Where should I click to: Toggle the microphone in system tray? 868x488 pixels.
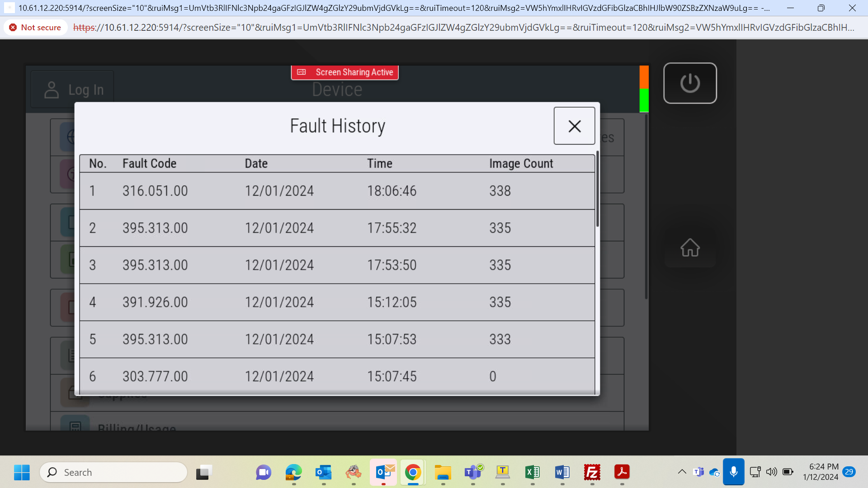[733, 472]
